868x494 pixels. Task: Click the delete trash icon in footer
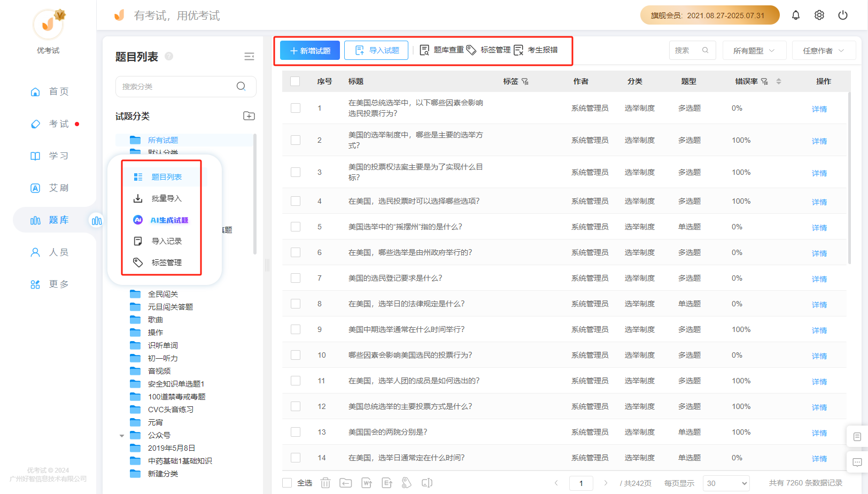325,483
